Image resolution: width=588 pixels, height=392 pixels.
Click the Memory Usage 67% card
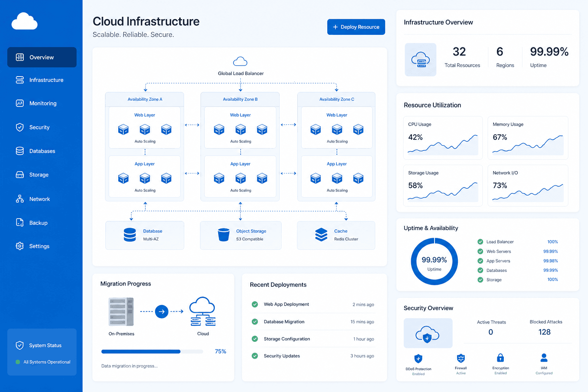coord(528,138)
